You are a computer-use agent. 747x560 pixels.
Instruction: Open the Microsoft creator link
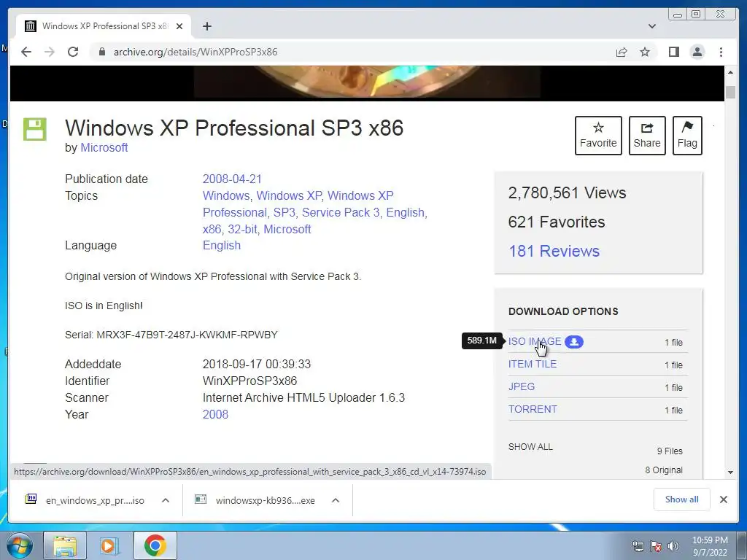pyautogui.click(x=104, y=147)
